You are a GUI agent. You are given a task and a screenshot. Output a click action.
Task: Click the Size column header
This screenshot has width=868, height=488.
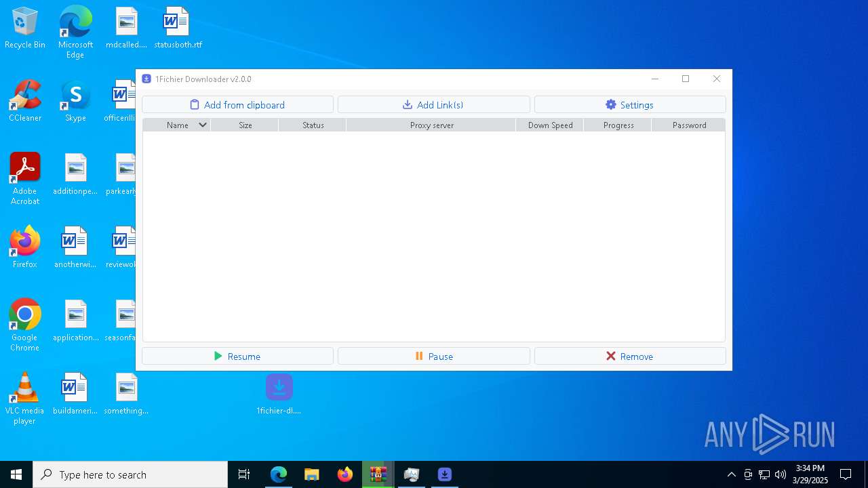coord(245,125)
